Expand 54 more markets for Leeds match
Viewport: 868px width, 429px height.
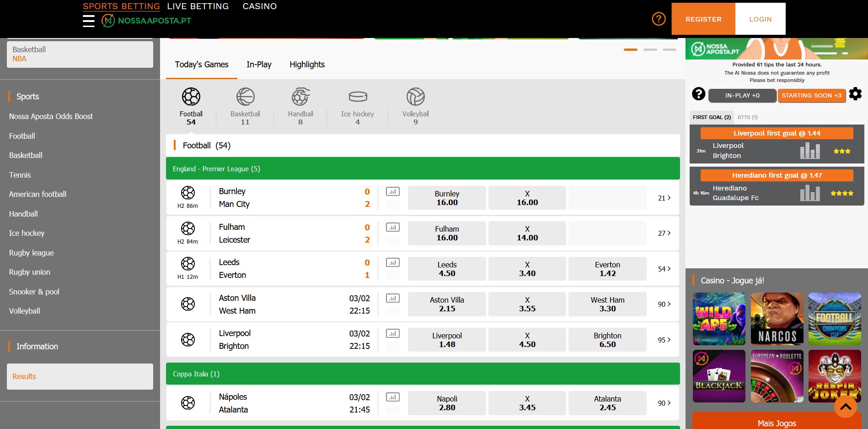pos(664,269)
